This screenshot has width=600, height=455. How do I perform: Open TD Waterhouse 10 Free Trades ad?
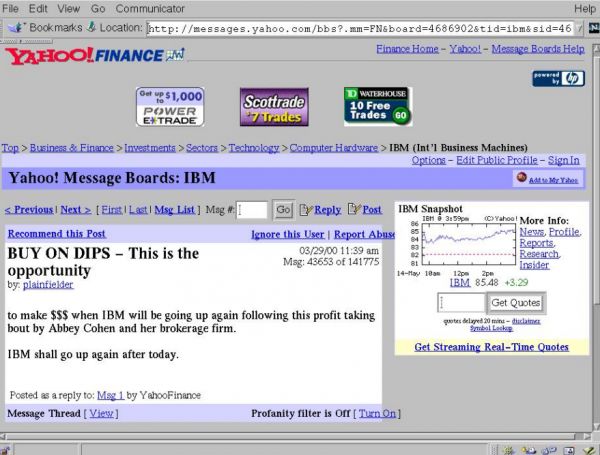(377, 107)
